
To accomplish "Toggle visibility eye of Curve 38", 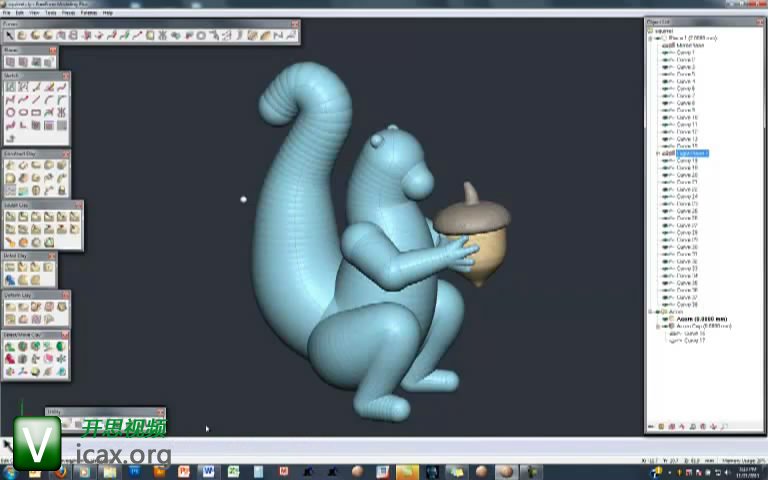I will click(665, 305).
